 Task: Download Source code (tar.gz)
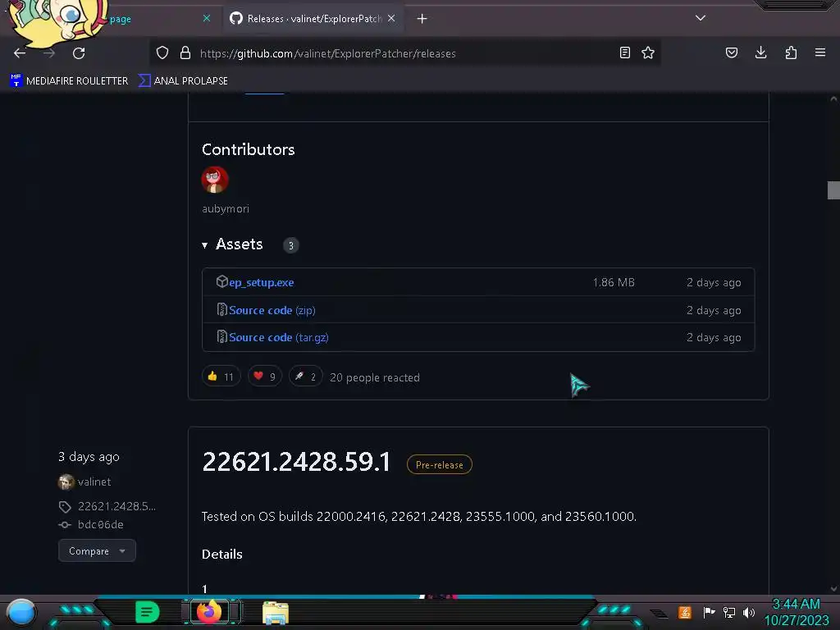279,337
